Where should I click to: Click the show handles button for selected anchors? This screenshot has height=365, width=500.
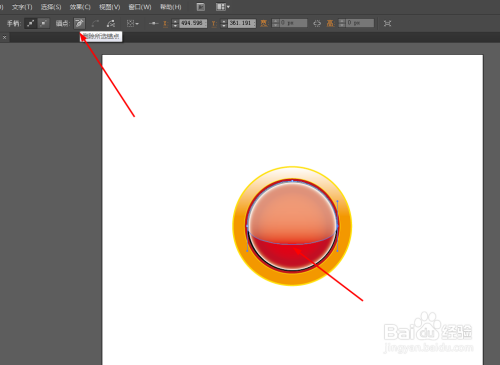pos(30,23)
